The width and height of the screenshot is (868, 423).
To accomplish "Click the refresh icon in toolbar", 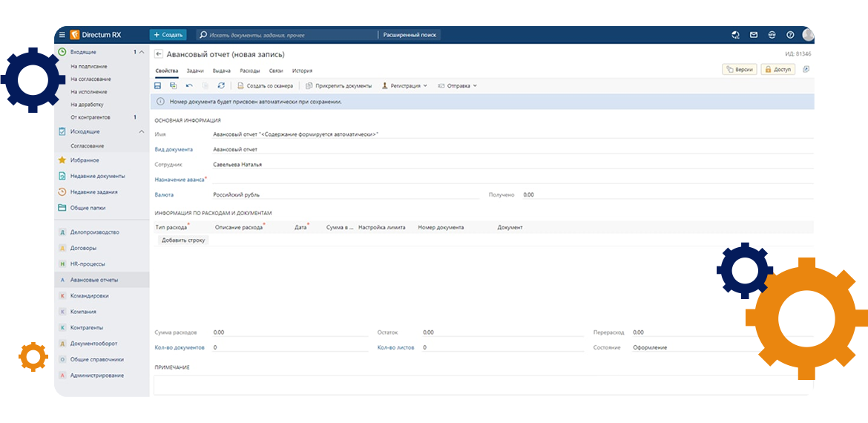I will click(x=221, y=86).
